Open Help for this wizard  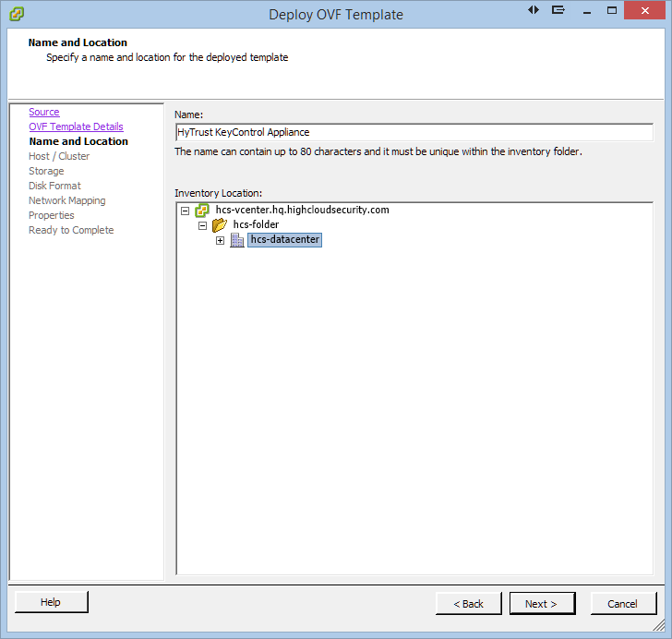[52, 602]
